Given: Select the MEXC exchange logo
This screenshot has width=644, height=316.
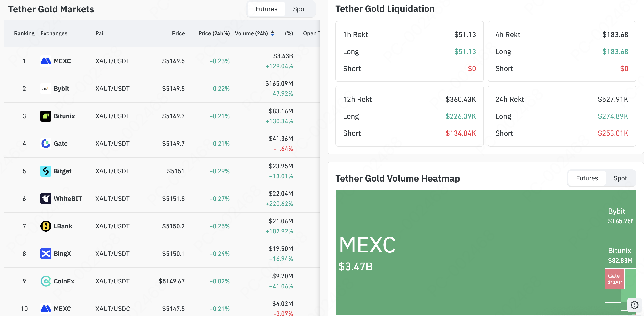Looking at the screenshot, I should click(x=46, y=61).
